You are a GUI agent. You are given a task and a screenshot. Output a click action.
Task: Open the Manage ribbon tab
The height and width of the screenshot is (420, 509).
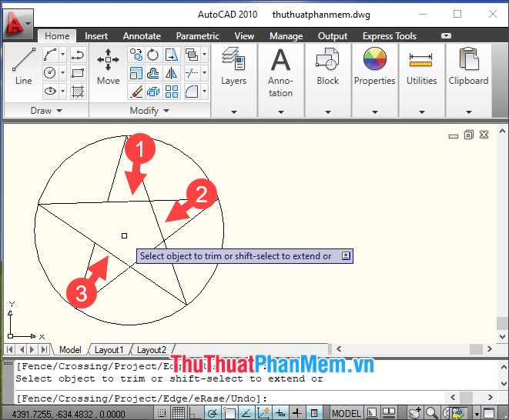(286, 36)
